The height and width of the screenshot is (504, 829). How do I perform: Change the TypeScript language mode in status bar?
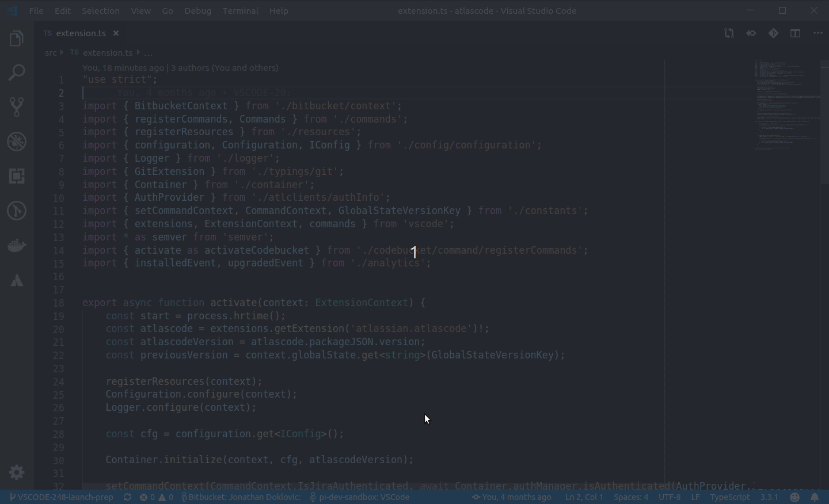729,497
